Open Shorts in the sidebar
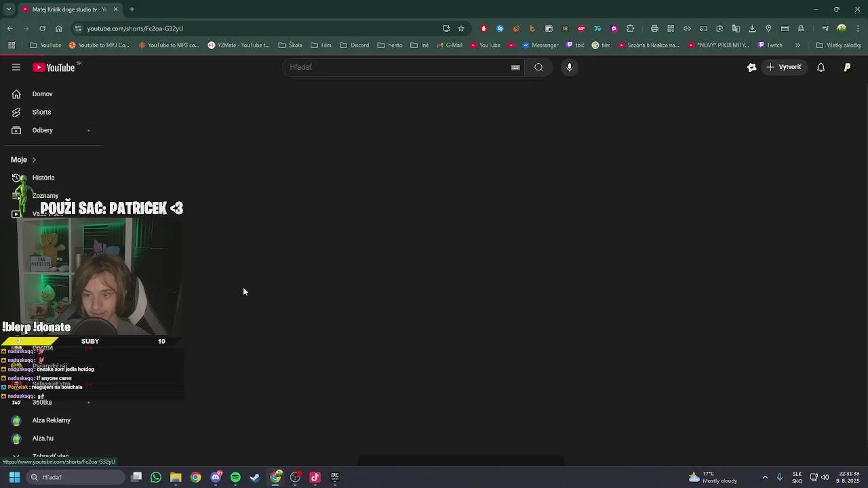Image resolution: width=868 pixels, height=488 pixels. pos(41,112)
